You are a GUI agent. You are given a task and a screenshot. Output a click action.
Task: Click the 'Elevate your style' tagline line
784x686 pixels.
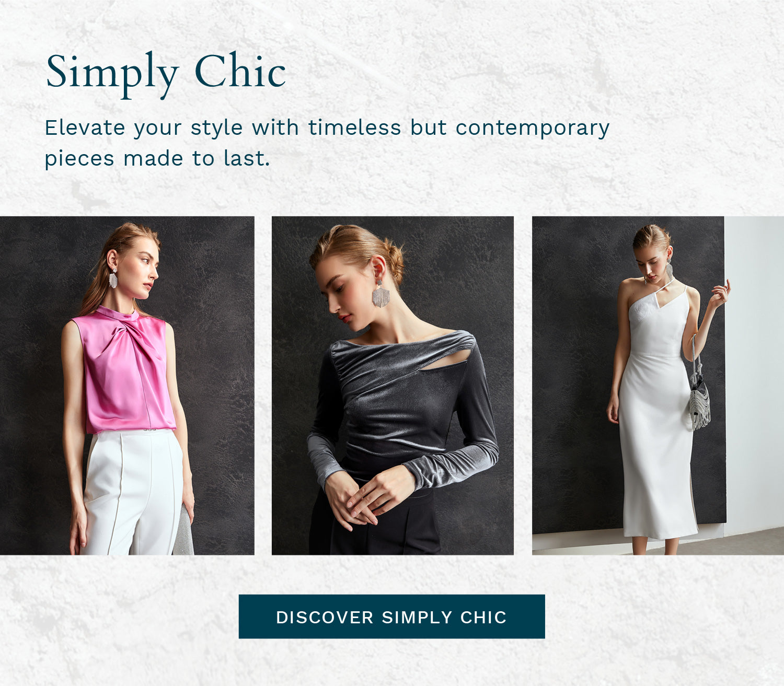tap(327, 128)
